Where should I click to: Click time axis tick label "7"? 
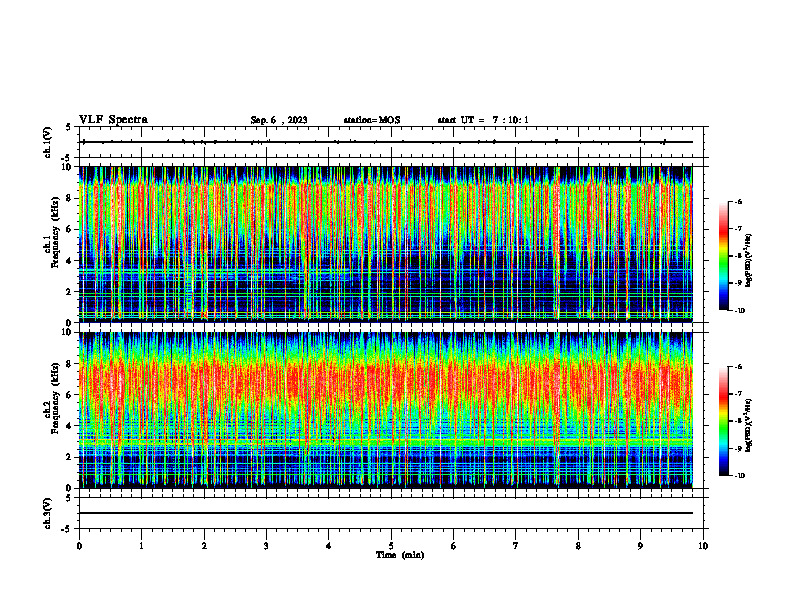point(516,546)
